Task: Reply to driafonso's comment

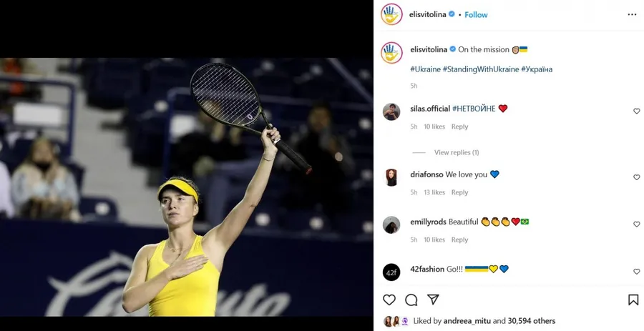Action: 459,192
